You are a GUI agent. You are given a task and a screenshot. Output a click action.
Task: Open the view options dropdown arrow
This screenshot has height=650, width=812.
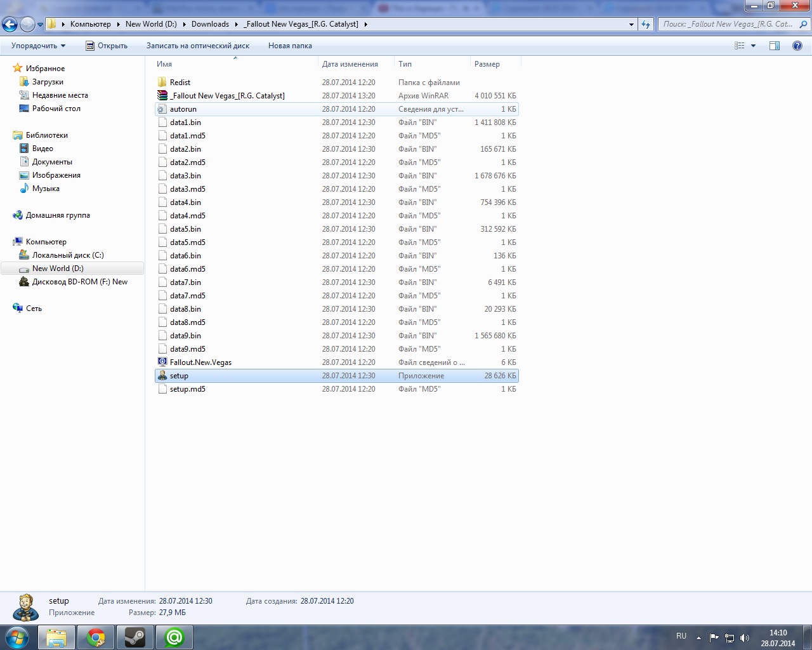tap(754, 46)
